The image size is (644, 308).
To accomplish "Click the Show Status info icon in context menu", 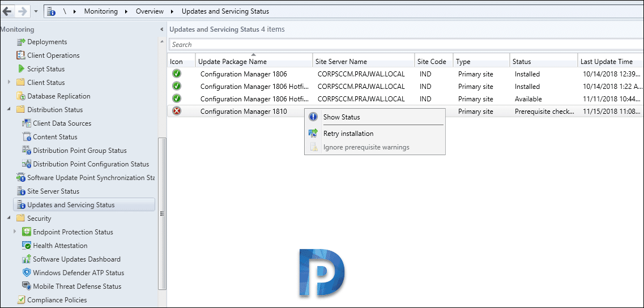I will [x=313, y=117].
